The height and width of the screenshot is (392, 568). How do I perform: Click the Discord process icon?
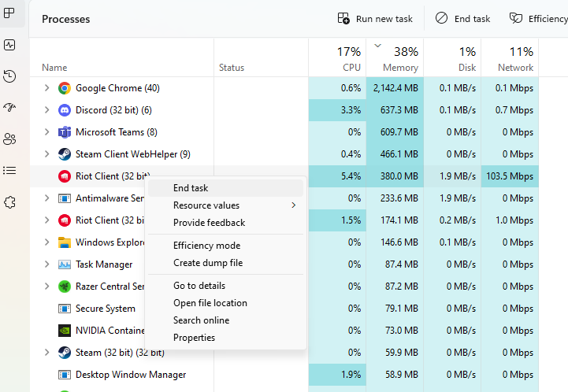(65, 110)
